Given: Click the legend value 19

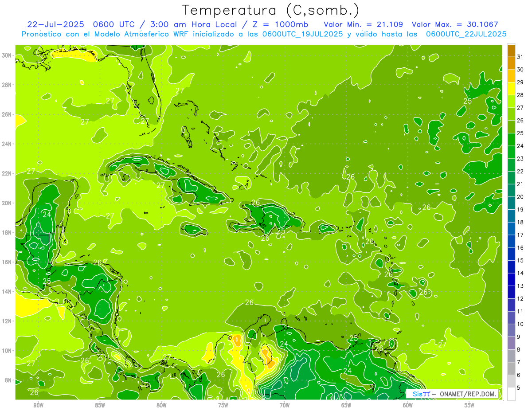Looking at the screenshot, I should [520, 209].
